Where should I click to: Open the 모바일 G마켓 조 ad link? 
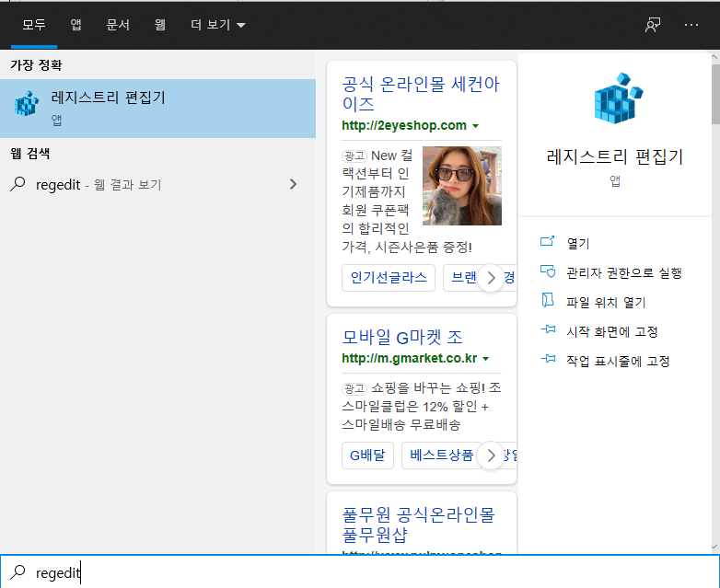click(402, 337)
